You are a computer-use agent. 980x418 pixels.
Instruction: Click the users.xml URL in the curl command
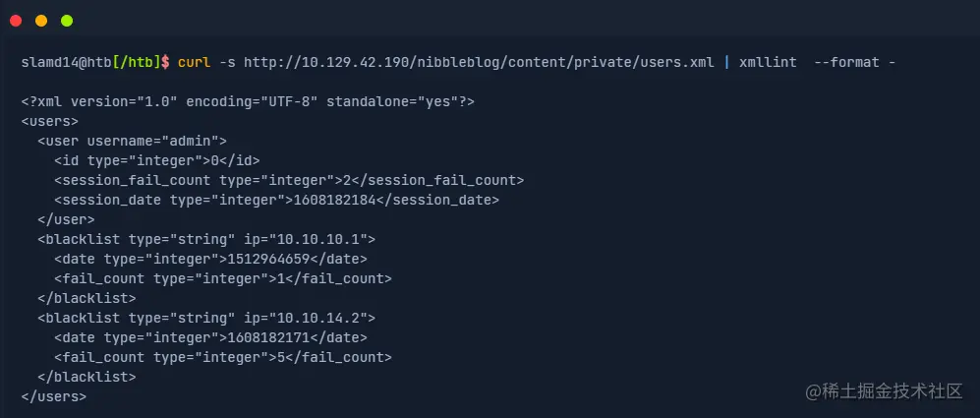click(478, 62)
